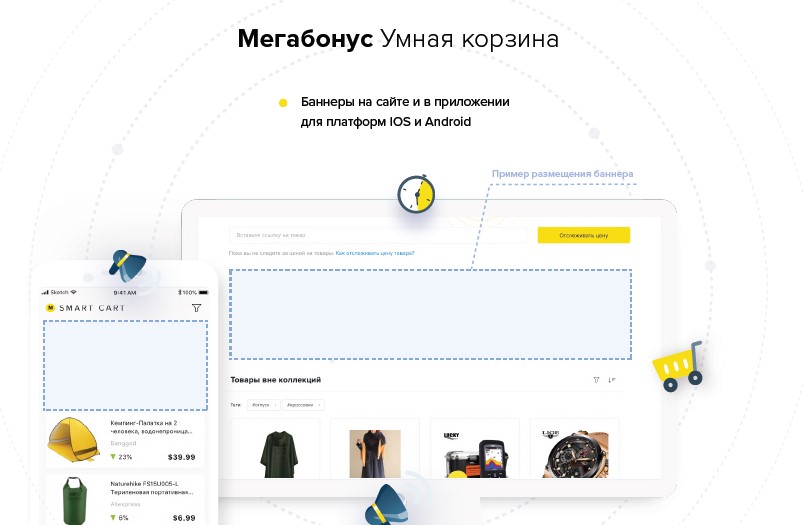Select the Кемпинг-Палатка на 2 product title

(152, 427)
